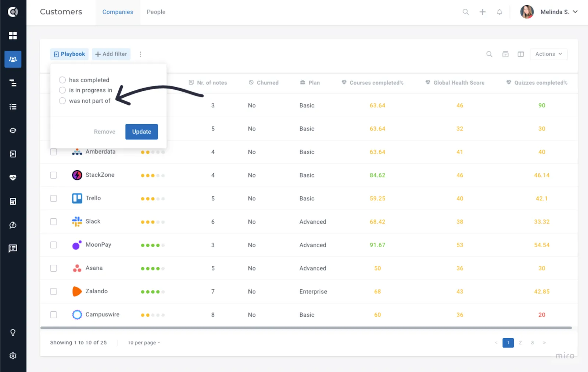Check the MoonPay row checkbox
588x372 pixels.
point(54,245)
